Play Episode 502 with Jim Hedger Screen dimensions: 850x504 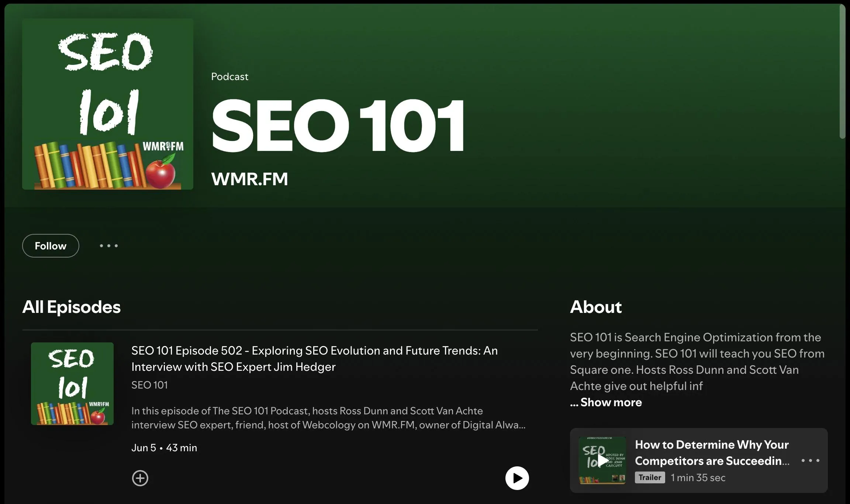point(517,478)
